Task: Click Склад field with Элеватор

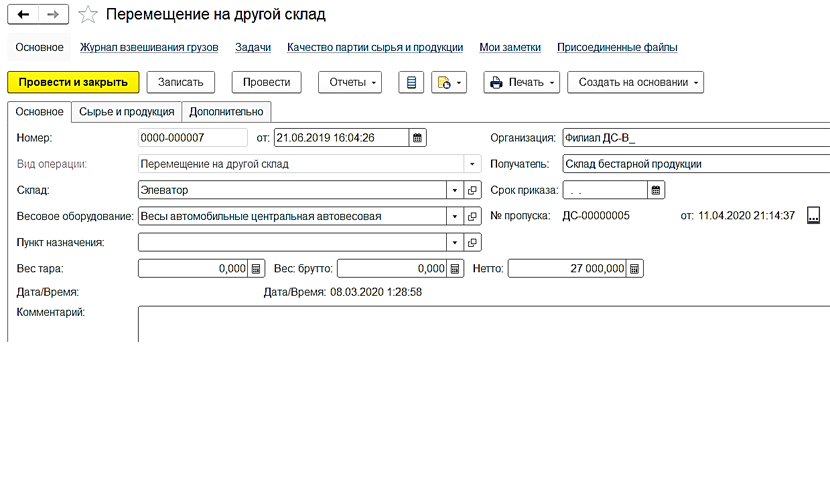Action: pos(292,190)
